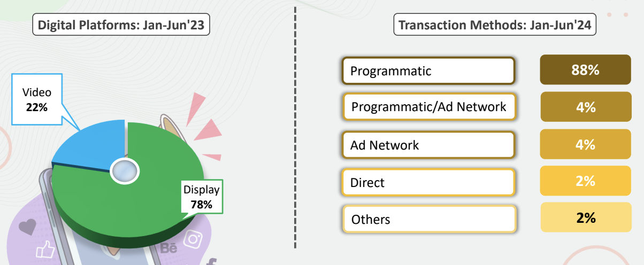Choose the Direct method box
Screen dimensions: 644x265
[x=428, y=182]
